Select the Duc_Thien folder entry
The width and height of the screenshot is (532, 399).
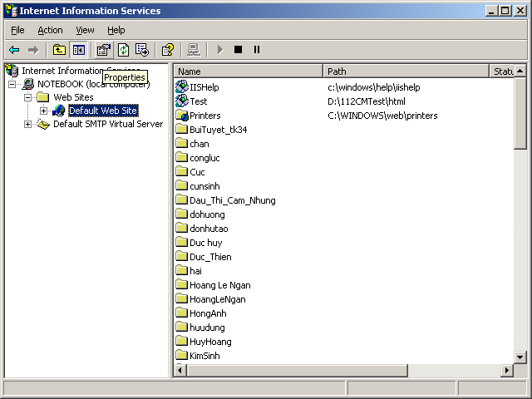point(204,257)
